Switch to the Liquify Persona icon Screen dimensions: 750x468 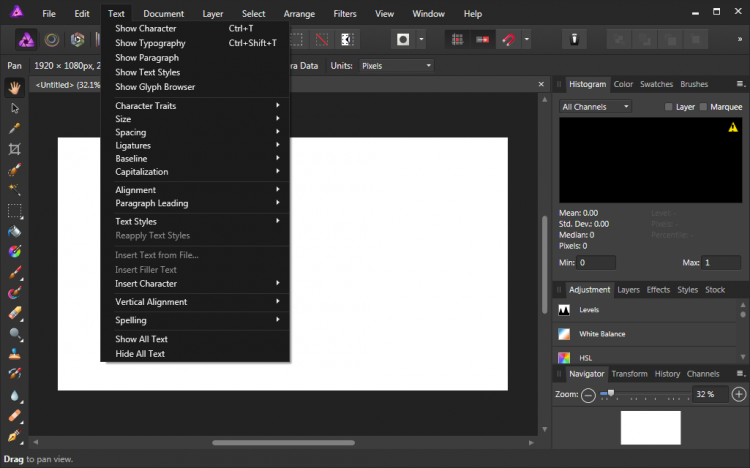[x=52, y=40]
